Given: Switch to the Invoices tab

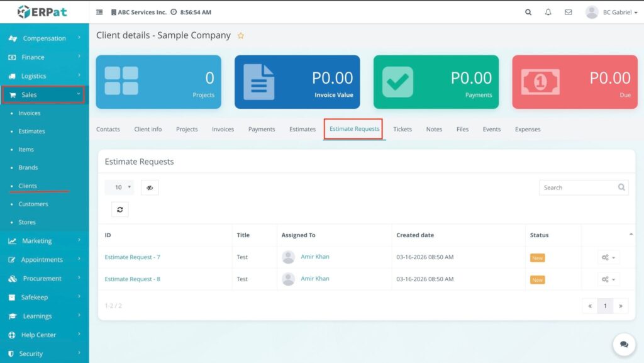Looking at the screenshot, I should pos(223,129).
